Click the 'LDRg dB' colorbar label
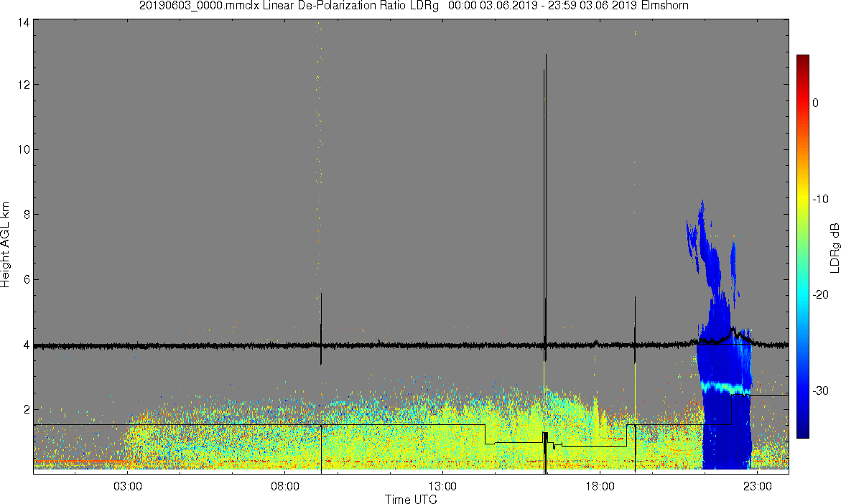 (x=834, y=247)
